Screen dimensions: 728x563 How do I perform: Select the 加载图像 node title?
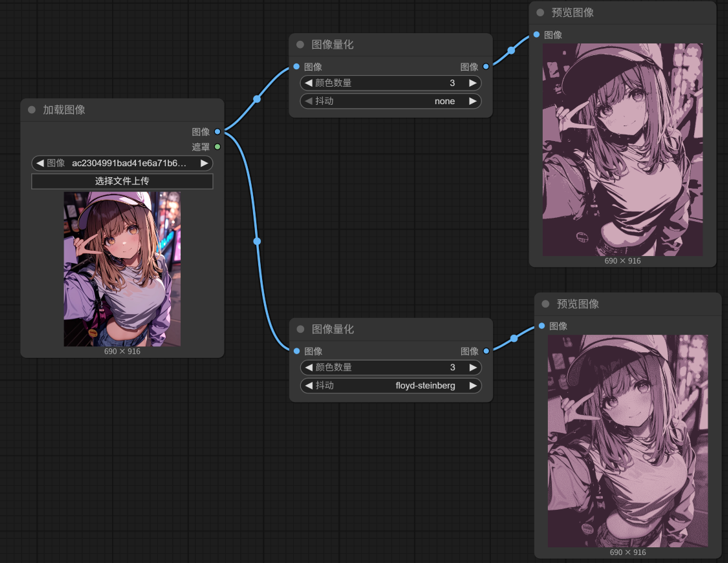[64, 110]
